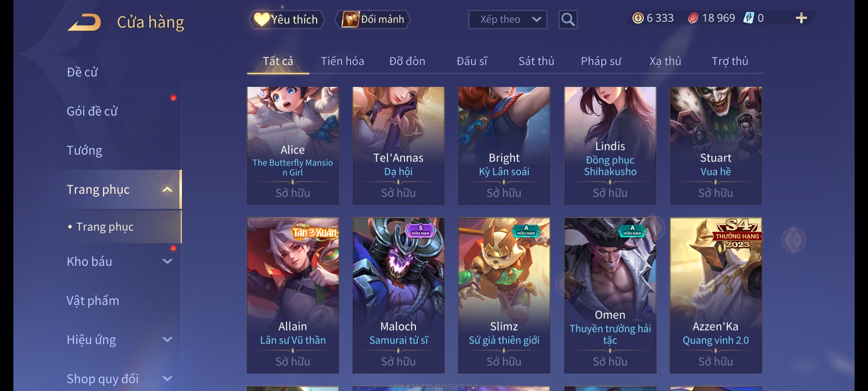Tap the plus icon to add currency
Viewport: 868px width, 391px height.
(801, 18)
